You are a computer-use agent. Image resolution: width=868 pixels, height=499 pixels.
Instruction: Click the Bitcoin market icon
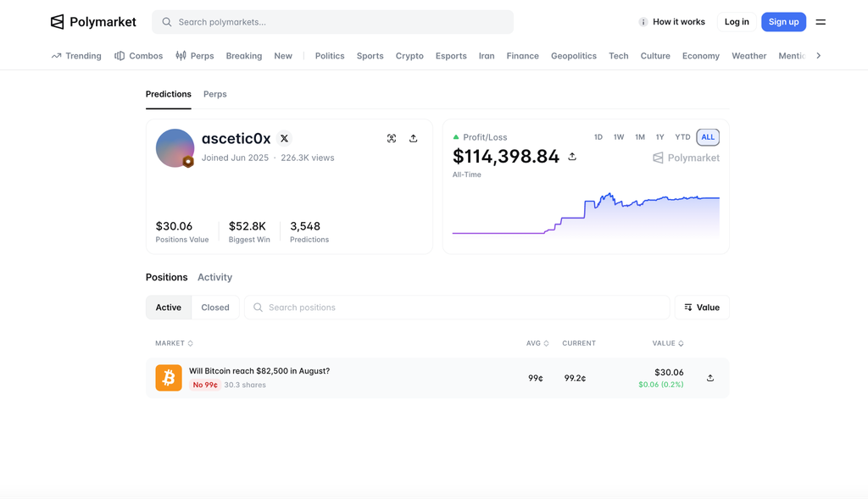click(169, 378)
